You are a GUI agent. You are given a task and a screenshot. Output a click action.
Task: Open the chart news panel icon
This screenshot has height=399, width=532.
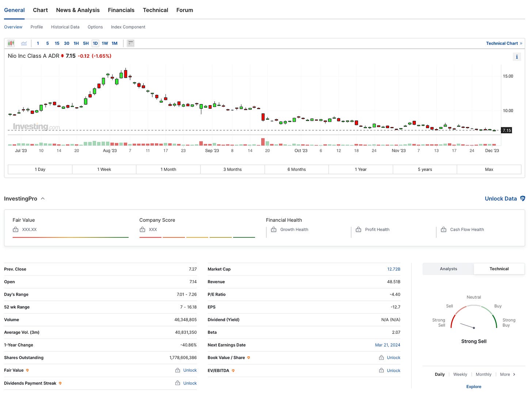130,43
